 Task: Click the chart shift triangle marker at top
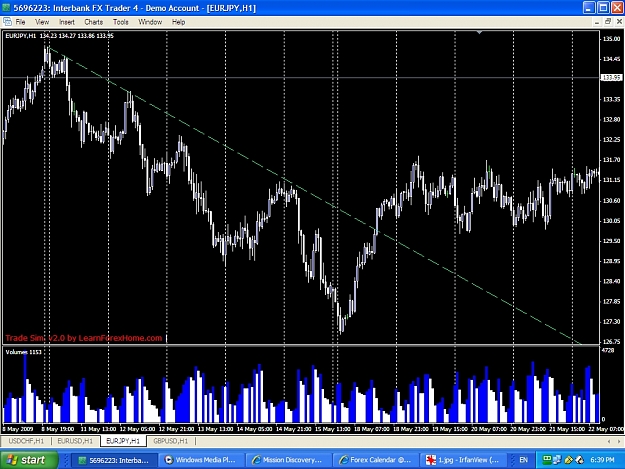(480, 32)
